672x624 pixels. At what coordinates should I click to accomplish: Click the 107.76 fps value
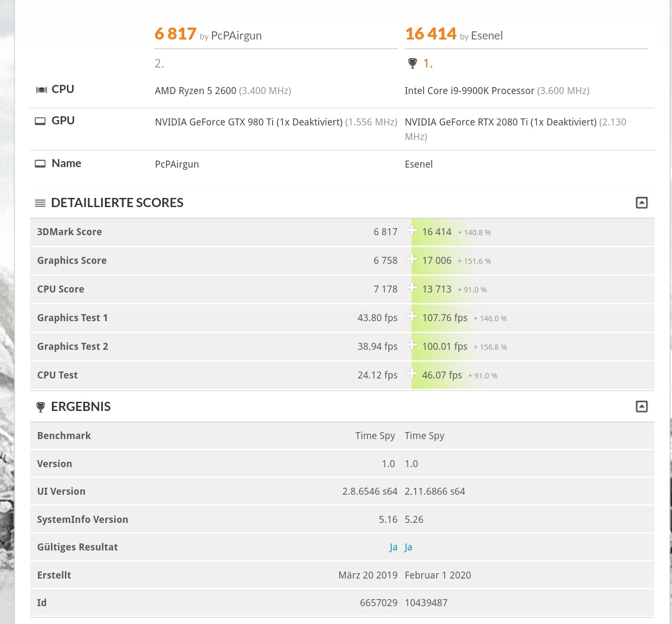[x=445, y=318]
